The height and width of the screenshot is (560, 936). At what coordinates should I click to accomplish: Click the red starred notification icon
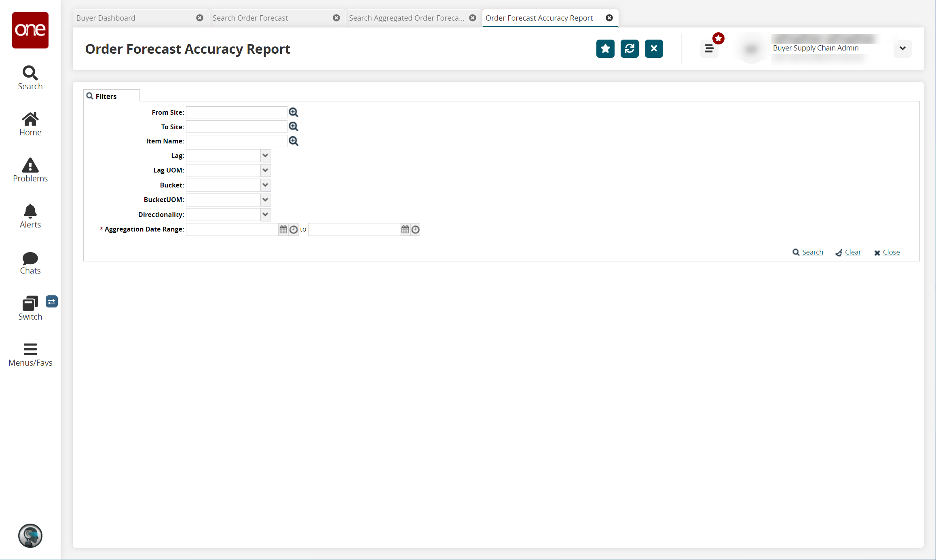tap(718, 38)
